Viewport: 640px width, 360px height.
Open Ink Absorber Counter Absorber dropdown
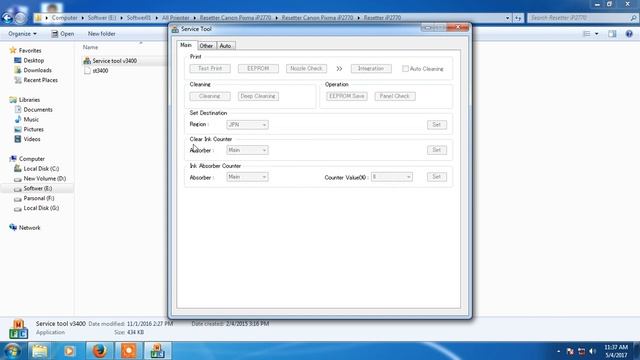coord(247,177)
